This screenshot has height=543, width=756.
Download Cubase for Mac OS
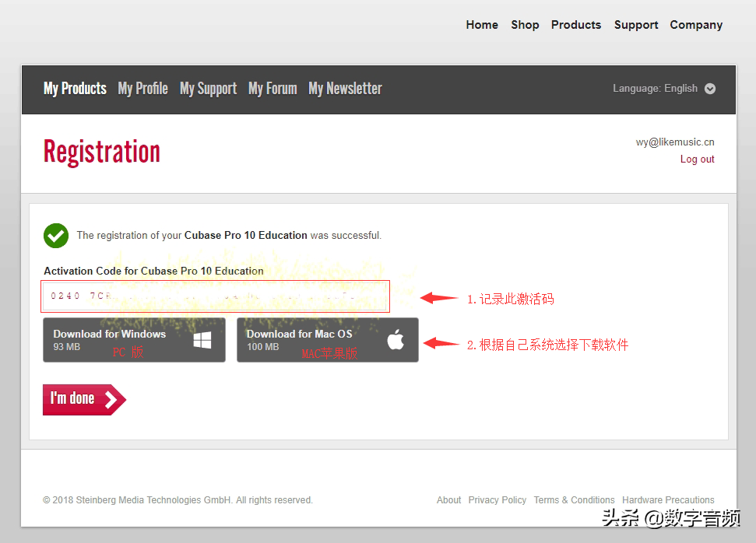(x=327, y=340)
